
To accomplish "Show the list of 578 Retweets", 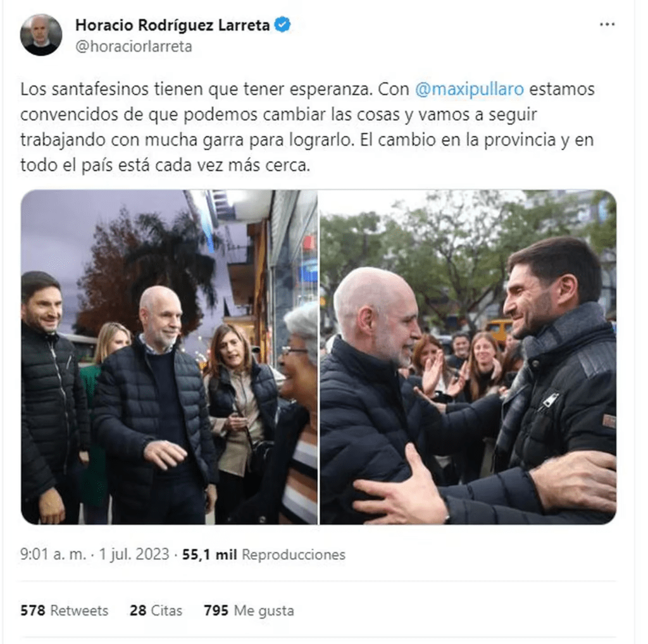I will [64, 610].
